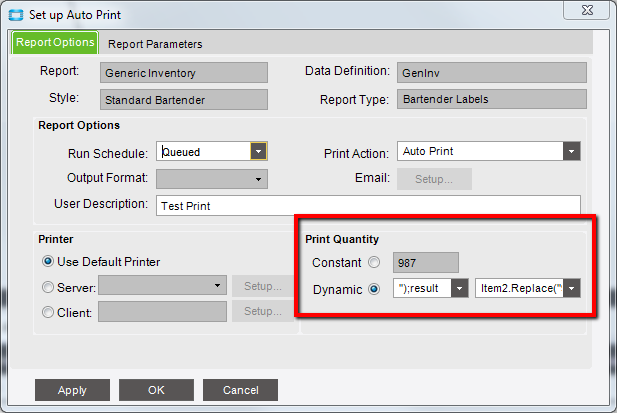Screen dimensions: 617x413
Task: Click the Client printer text field
Action: click(x=162, y=312)
